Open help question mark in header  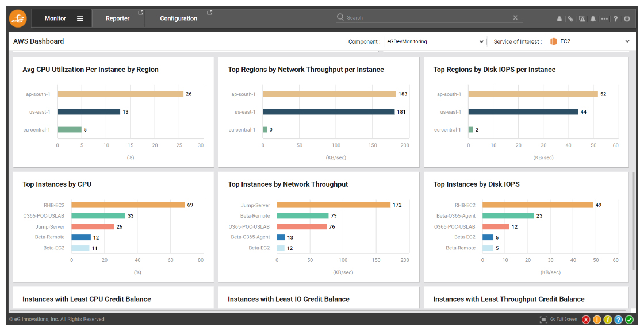[616, 18]
